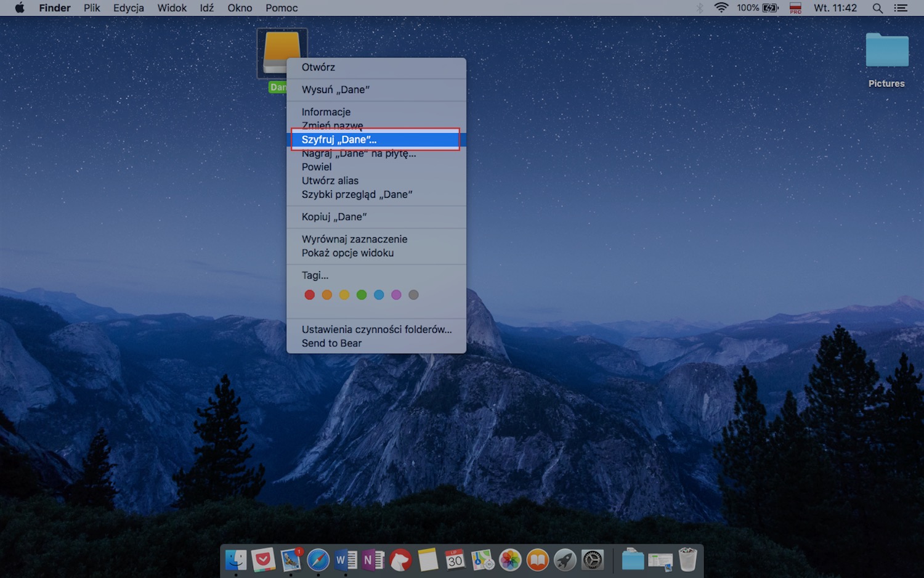This screenshot has height=578, width=924.
Task: Open Spotlight search in the menu bar
Action: (877, 8)
